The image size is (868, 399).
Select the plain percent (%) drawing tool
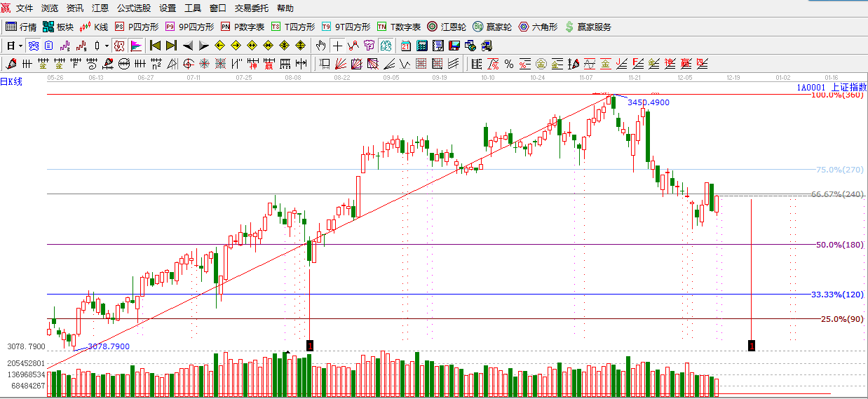(509, 65)
